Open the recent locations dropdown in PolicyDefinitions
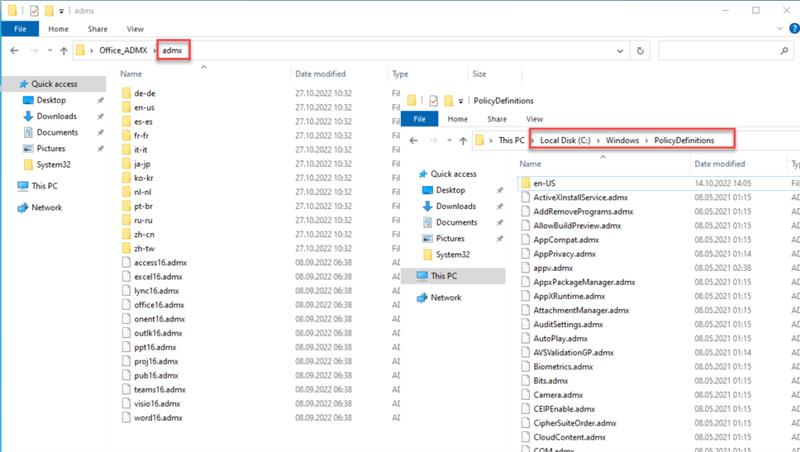The image size is (800, 452). [449, 140]
